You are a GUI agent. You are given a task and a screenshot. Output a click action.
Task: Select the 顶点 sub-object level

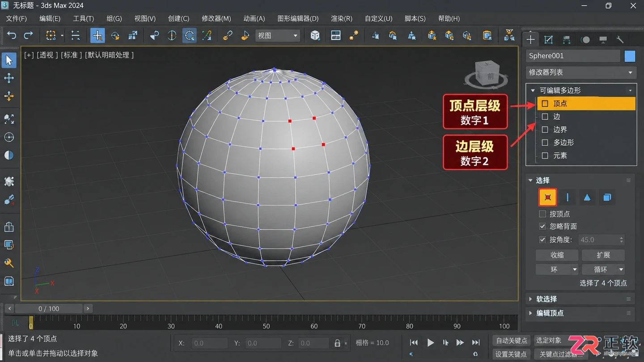coord(586,103)
